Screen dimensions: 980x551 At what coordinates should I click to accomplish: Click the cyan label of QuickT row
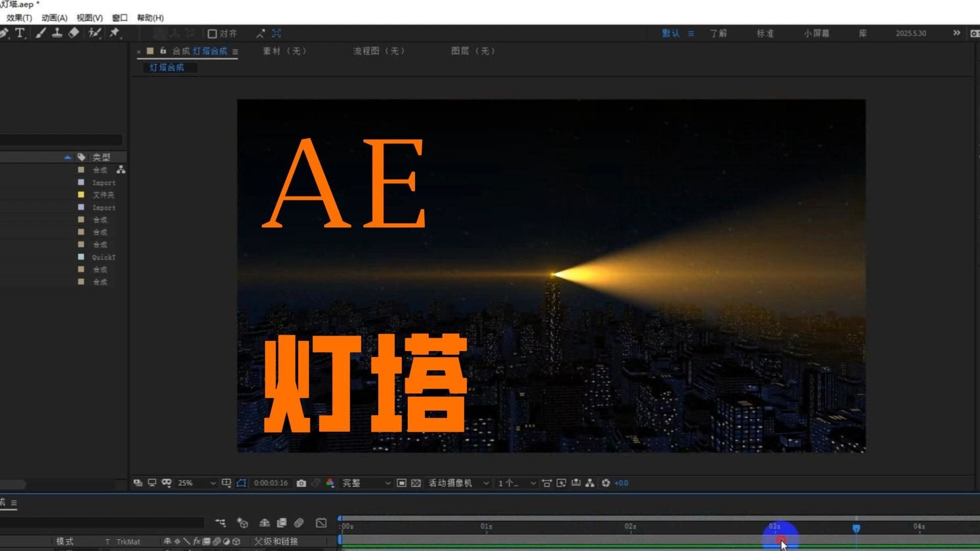[x=81, y=257]
